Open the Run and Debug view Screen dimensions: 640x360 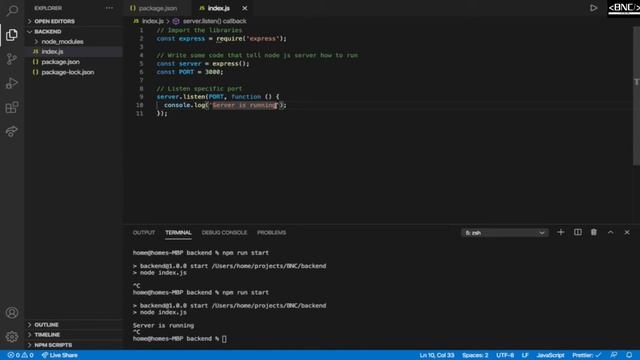12,83
